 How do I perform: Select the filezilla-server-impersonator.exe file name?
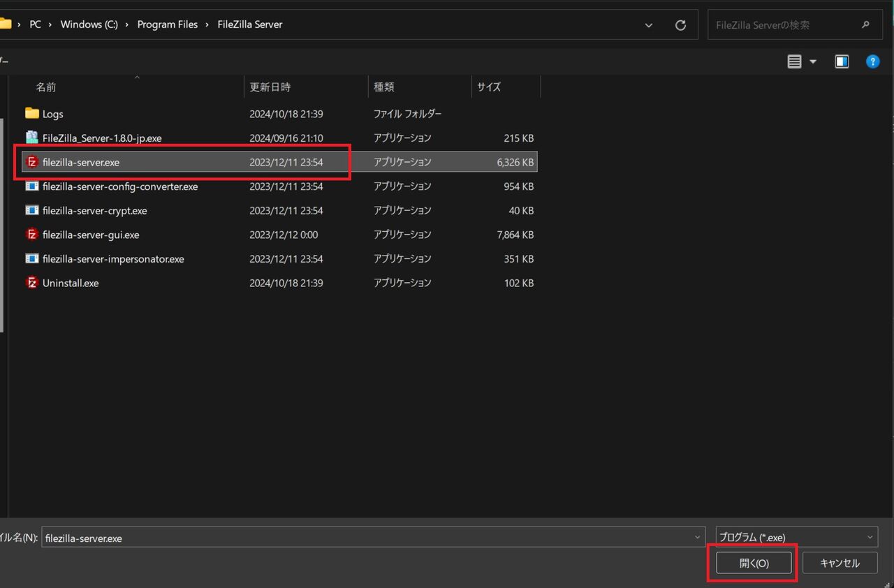pyautogui.click(x=113, y=259)
